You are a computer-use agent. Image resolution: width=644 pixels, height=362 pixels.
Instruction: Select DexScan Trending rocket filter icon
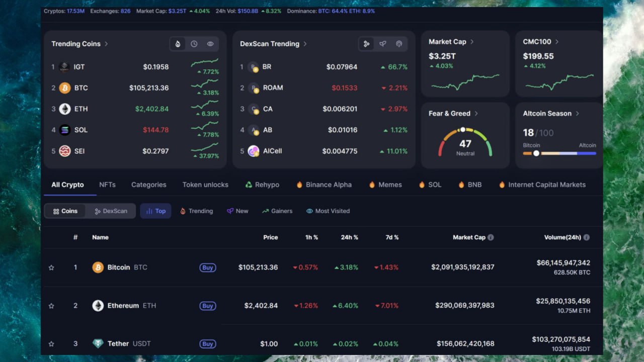tap(382, 44)
